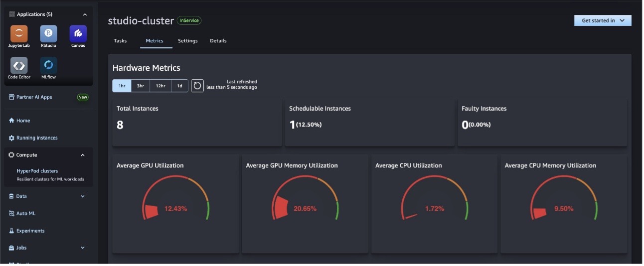
Task: Expand the Data section chevron
Action: (x=83, y=196)
